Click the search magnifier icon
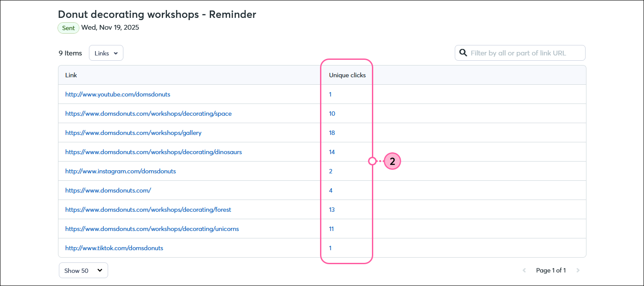The image size is (644, 286). (463, 52)
